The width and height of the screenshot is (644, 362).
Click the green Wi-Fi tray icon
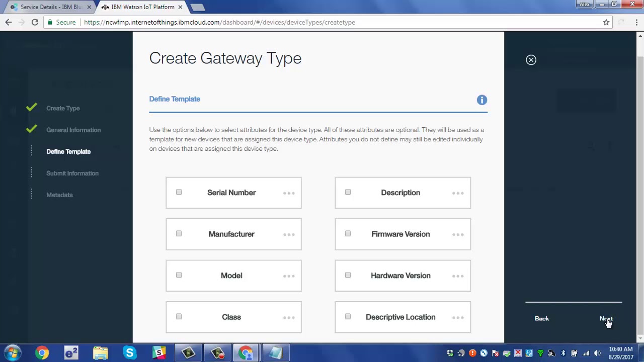540,353
